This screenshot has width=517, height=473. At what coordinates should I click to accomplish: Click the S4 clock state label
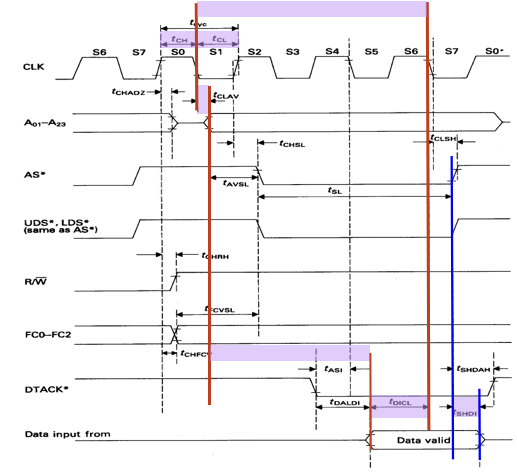[332, 51]
